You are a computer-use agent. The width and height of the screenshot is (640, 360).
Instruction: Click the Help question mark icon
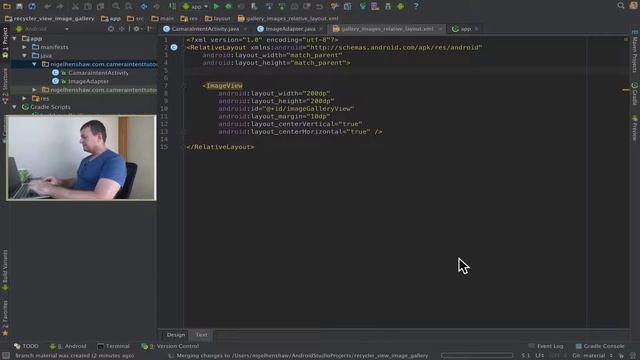416,7
